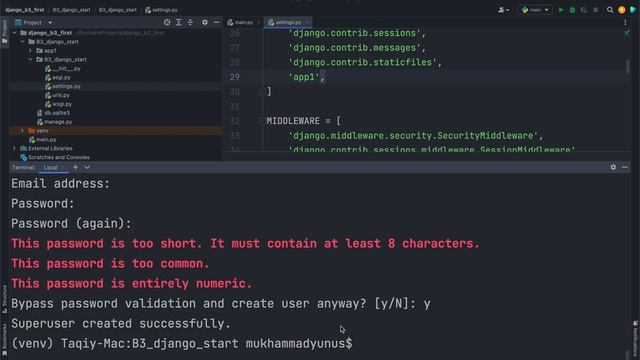Switch to main.py editor tab
The image size is (640, 360).
click(x=244, y=22)
